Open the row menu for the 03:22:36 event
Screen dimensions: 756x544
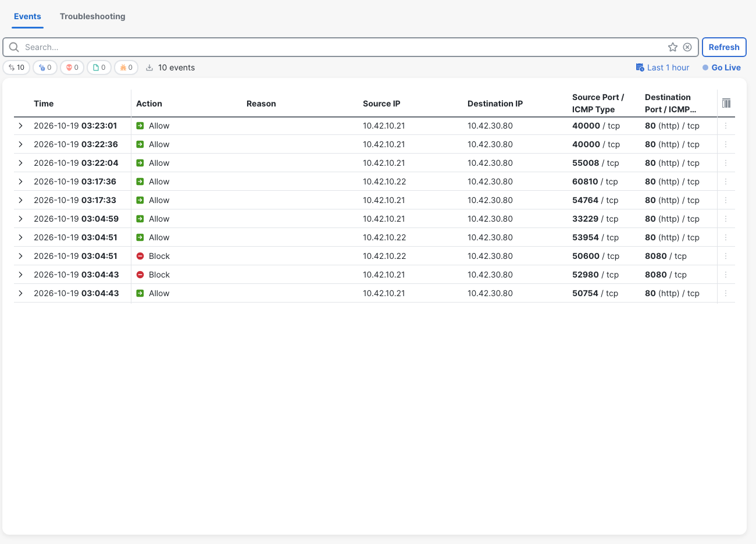coord(726,144)
